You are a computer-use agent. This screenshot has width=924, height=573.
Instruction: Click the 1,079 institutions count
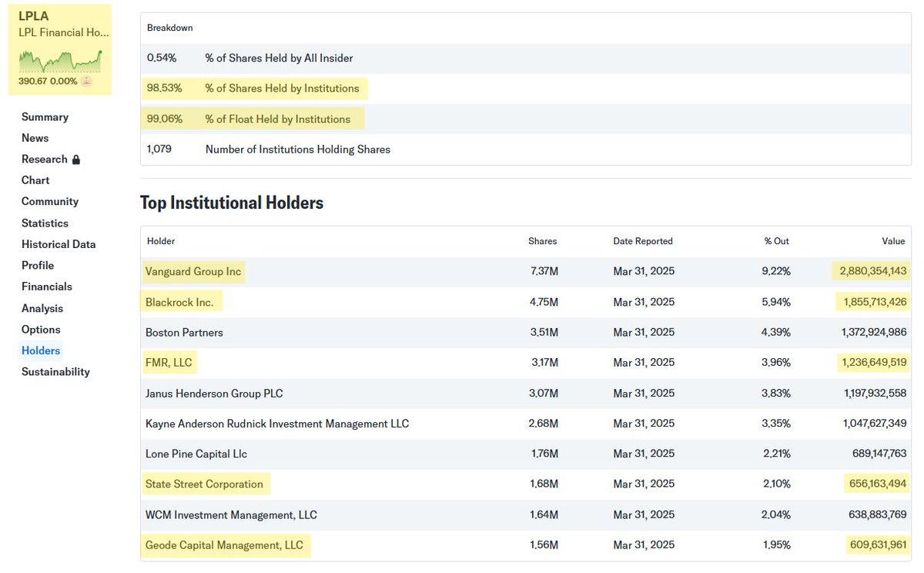(159, 149)
